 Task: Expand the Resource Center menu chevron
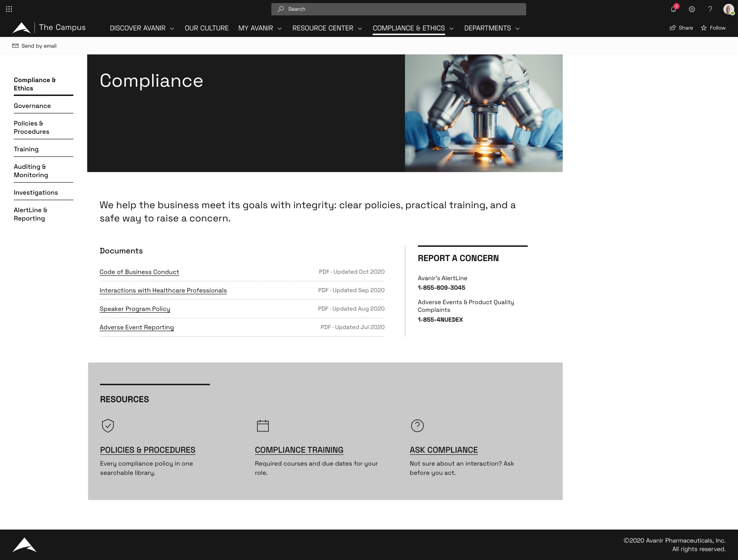[x=360, y=29]
